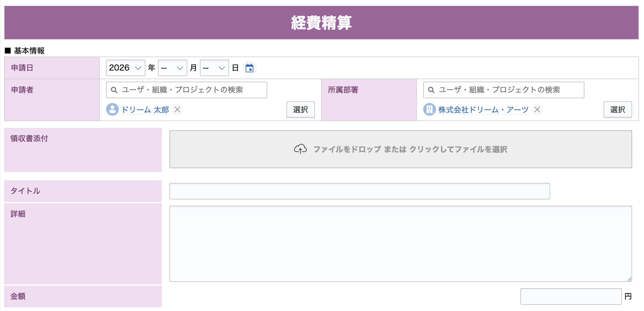
Task: Click the 所属部署 search magnifier icon
Action: [x=431, y=90]
